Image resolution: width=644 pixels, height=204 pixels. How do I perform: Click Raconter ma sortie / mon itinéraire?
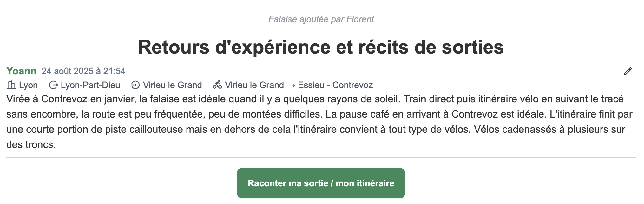point(321,183)
